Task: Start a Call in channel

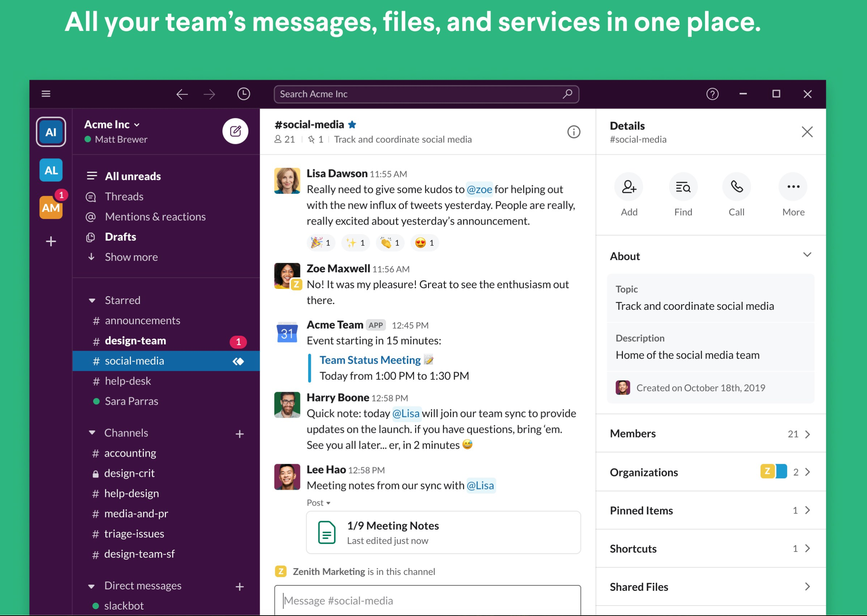Action: [736, 186]
